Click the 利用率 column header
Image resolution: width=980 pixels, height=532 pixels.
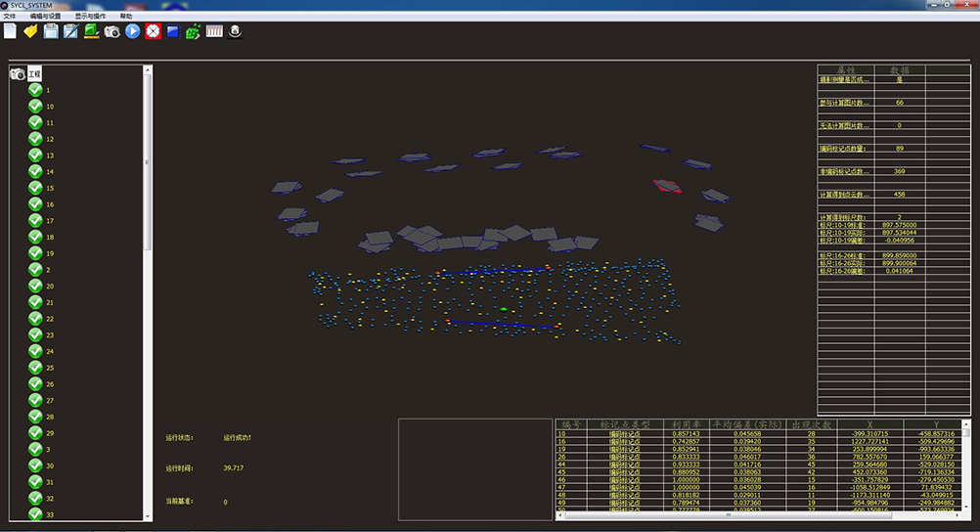click(x=684, y=424)
